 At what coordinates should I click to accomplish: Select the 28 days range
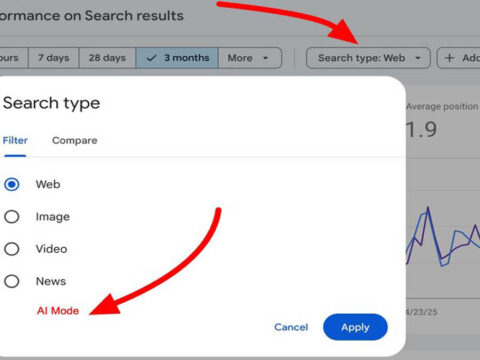click(107, 58)
